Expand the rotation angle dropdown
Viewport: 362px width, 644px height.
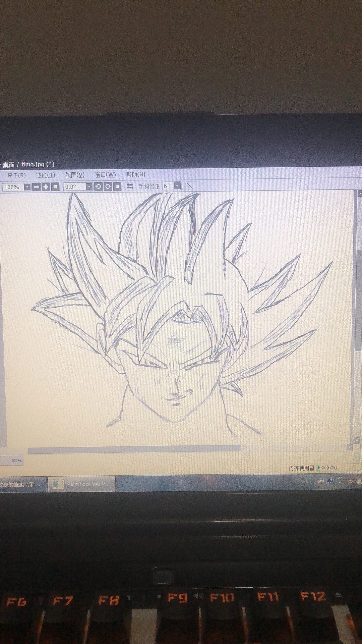[89, 186]
